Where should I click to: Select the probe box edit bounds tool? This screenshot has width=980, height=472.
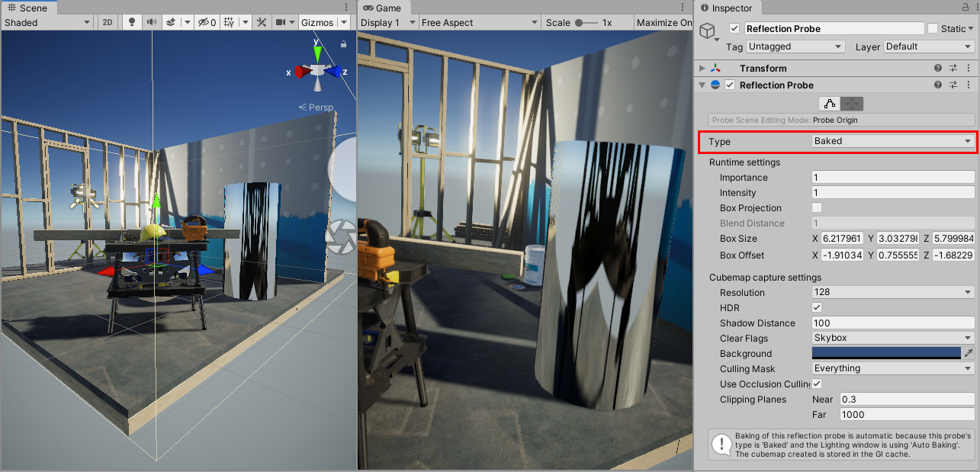pos(830,104)
